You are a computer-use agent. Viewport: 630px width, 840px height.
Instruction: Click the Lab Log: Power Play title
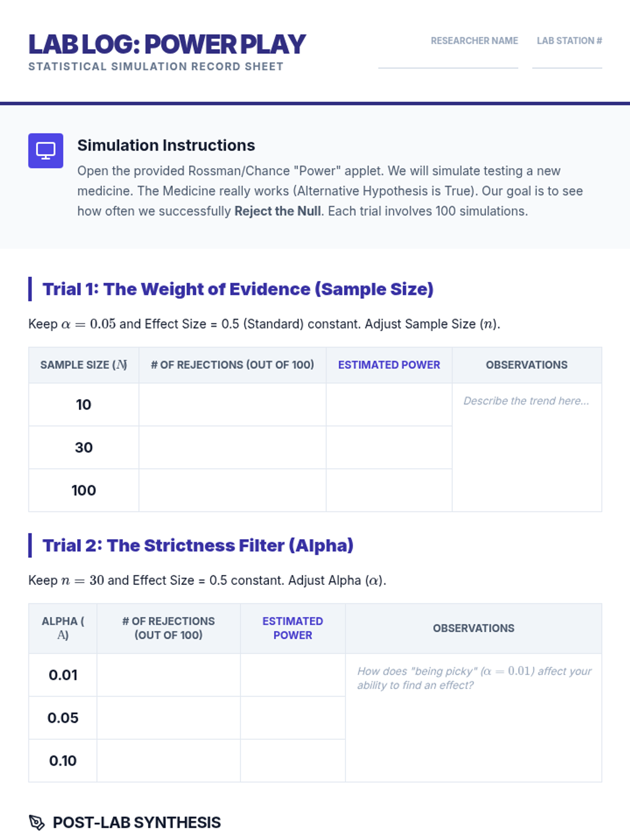point(167,44)
